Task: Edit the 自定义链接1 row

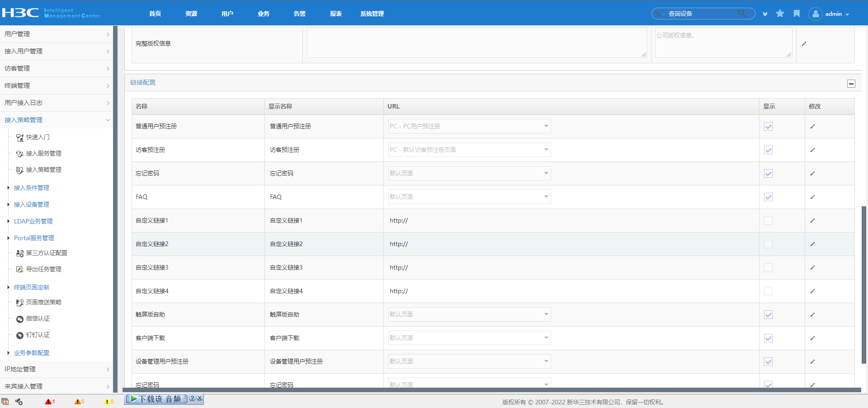Action: point(812,221)
